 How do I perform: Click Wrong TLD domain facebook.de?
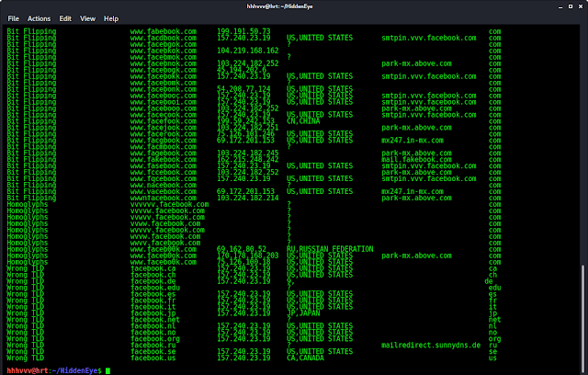pos(153,281)
